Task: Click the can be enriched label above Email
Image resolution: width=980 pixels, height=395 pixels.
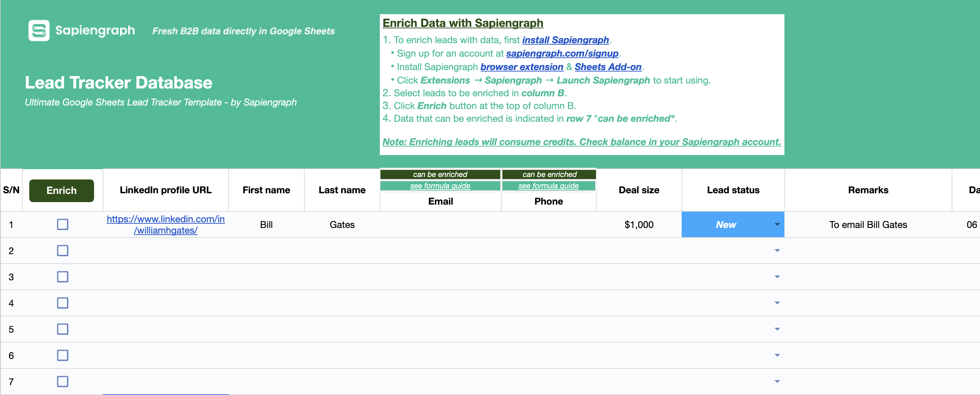Action: 440,174
